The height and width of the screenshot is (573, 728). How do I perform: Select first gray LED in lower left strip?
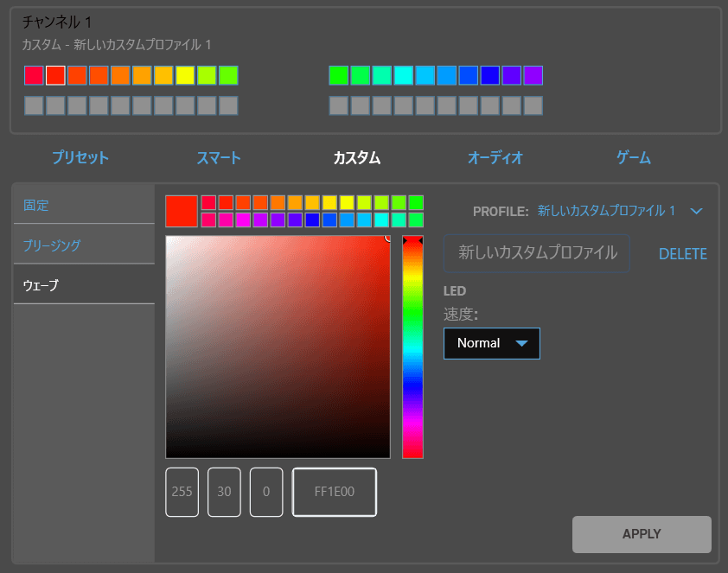(x=34, y=105)
